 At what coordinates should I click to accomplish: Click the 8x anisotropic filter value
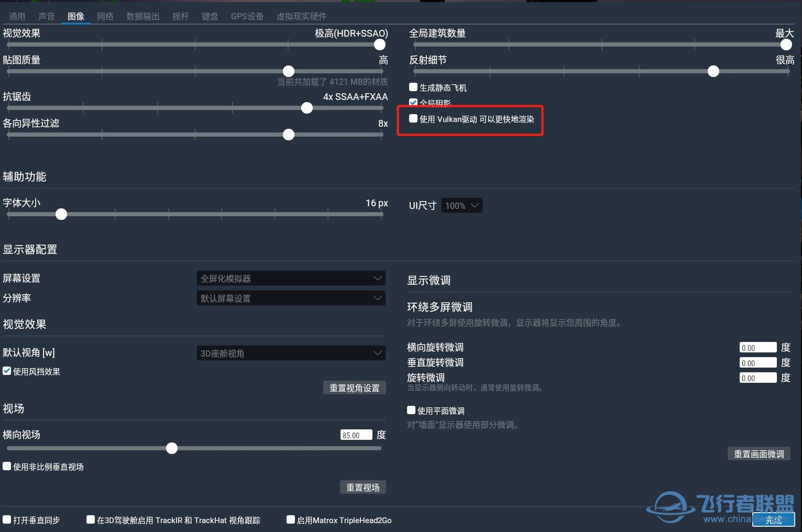point(383,124)
